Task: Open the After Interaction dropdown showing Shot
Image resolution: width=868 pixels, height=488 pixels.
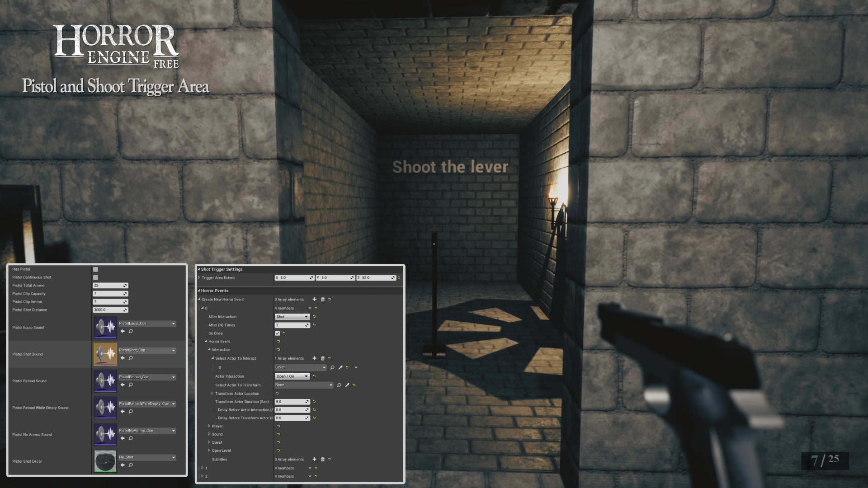Action: click(292, 316)
